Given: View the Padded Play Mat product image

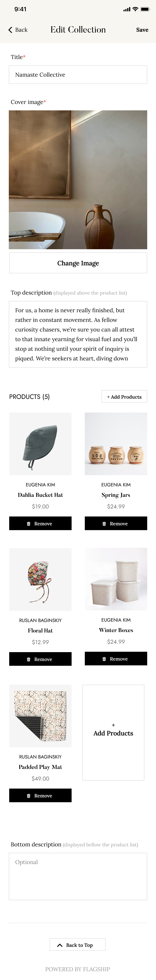Looking at the screenshot, I should pos(40,716).
